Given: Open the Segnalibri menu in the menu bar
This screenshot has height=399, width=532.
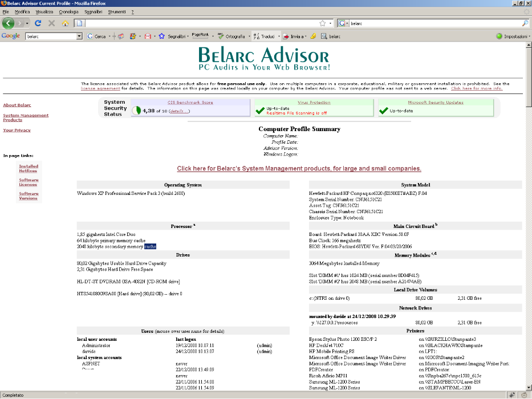Looking at the screenshot, I should pyautogui.click(x=94, y=12).
